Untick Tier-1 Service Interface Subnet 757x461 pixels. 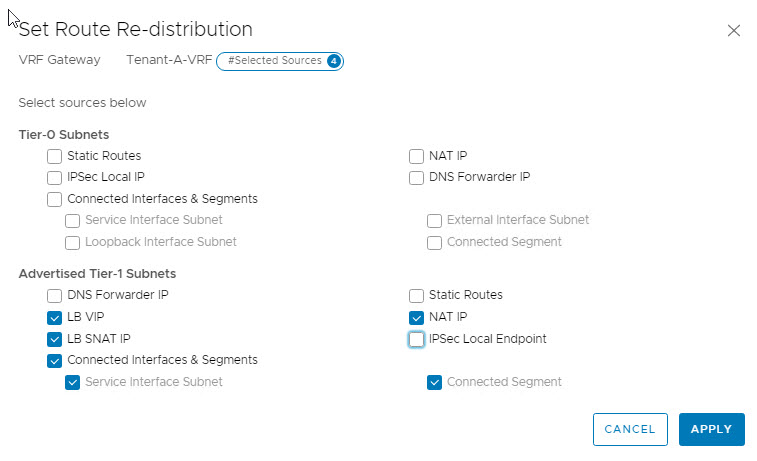[x=73, y=382]
